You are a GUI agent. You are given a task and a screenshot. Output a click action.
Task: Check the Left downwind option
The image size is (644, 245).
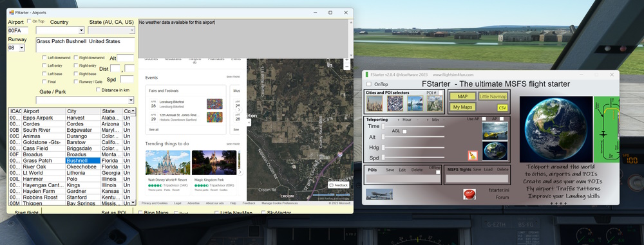click(x=44, y=58)
